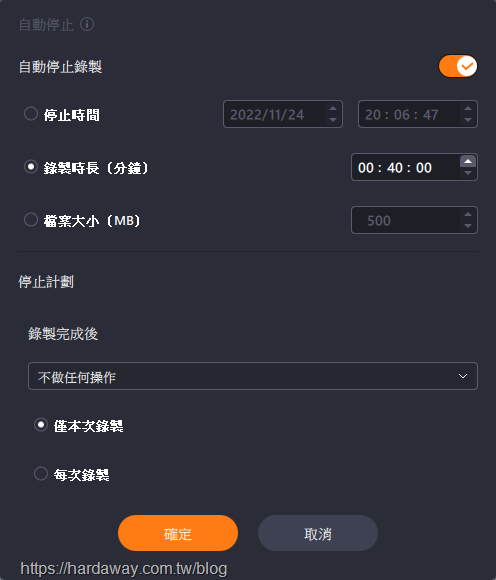Choose the 檔案大小 (MB) radio button
This screenshot has height=580, width=496.
(x=31, y=220)
